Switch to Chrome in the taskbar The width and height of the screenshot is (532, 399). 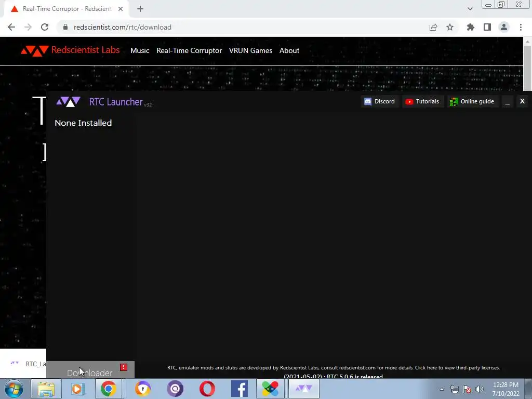click(x=109, y=389)
